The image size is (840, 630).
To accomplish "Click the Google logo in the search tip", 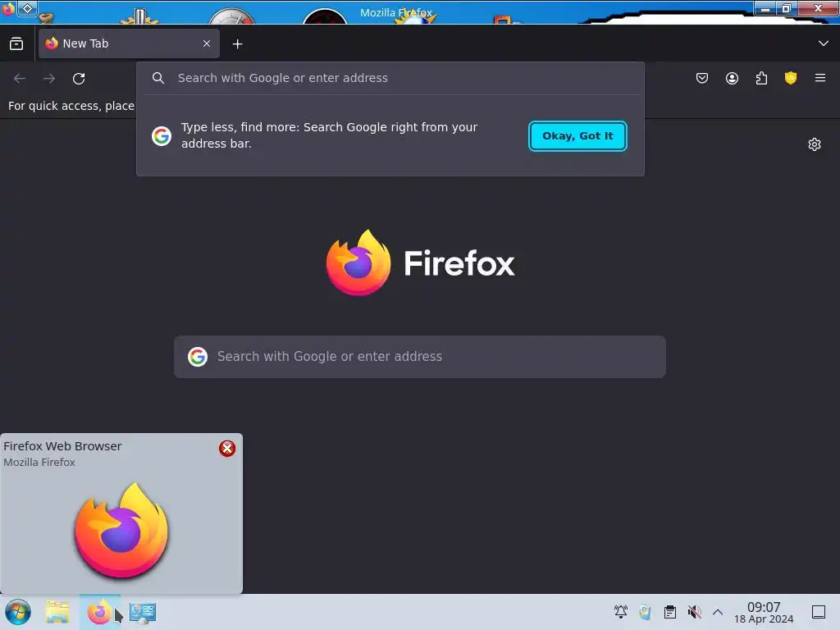I will coord(162,136).
